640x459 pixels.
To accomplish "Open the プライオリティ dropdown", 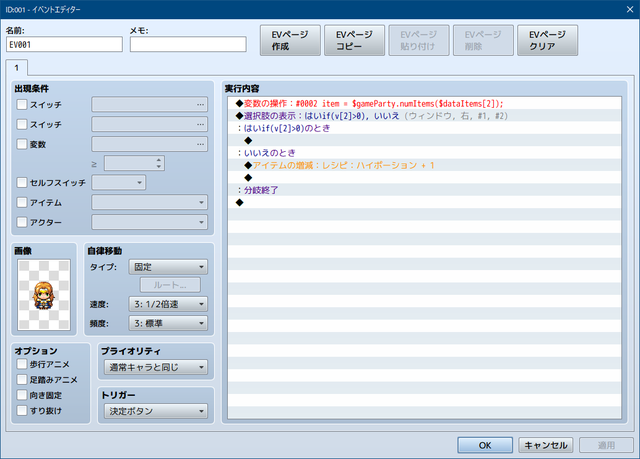I will coord(156,367).
